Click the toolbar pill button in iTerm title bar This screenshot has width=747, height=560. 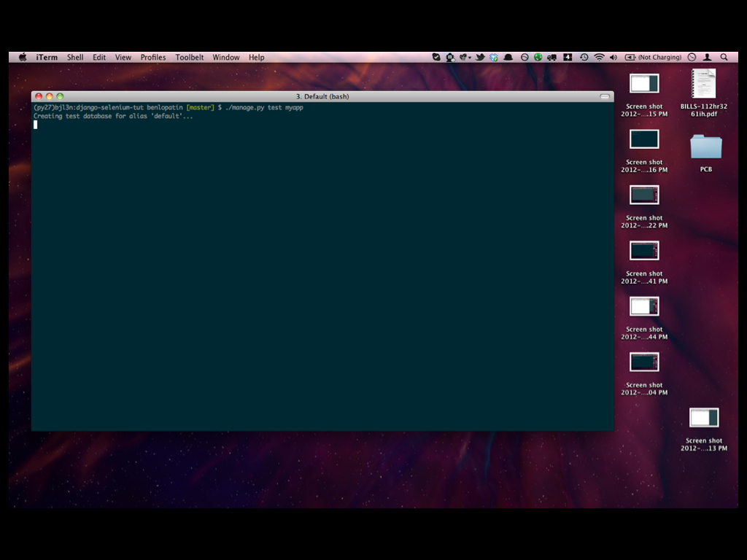(605, 96)
